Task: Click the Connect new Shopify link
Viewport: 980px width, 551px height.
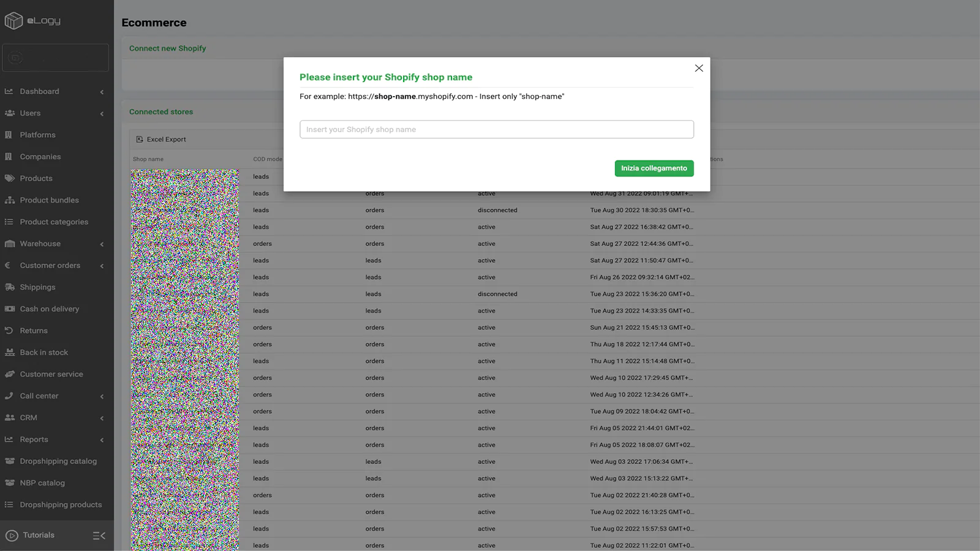Action: point(167,48)
